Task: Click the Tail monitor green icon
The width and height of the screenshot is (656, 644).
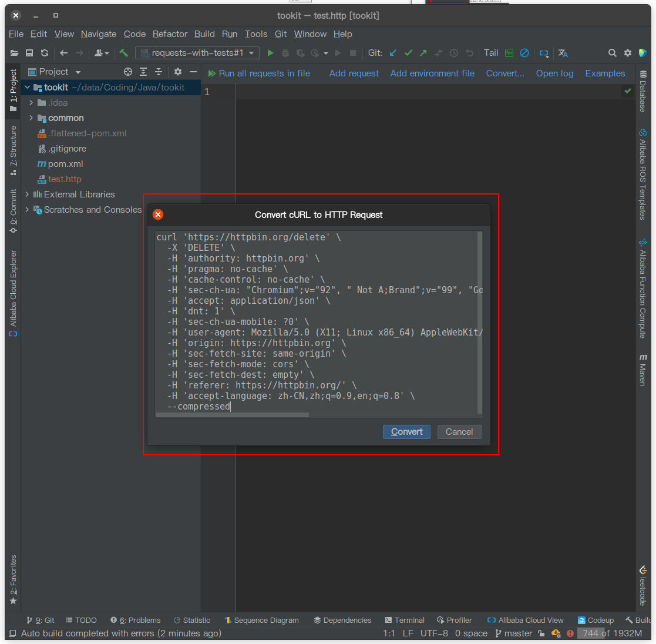Action: pos(509,53)
